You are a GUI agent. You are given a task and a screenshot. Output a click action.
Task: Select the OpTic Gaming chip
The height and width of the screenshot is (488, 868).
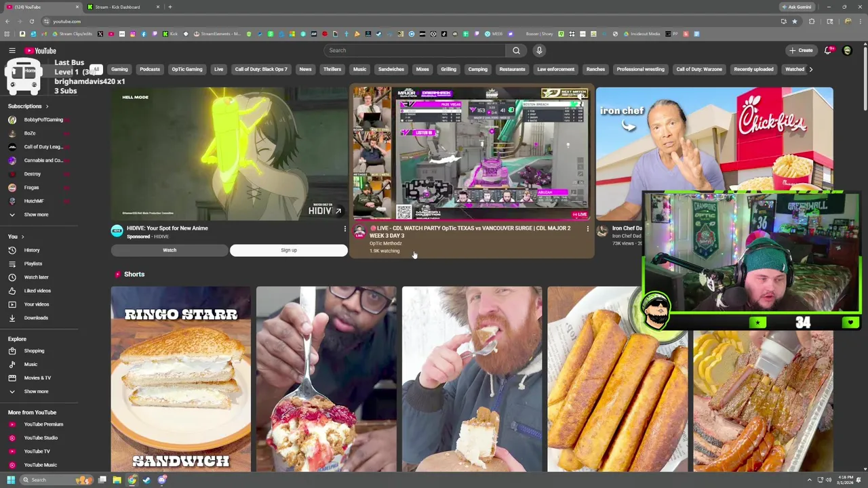pos(187,69)
